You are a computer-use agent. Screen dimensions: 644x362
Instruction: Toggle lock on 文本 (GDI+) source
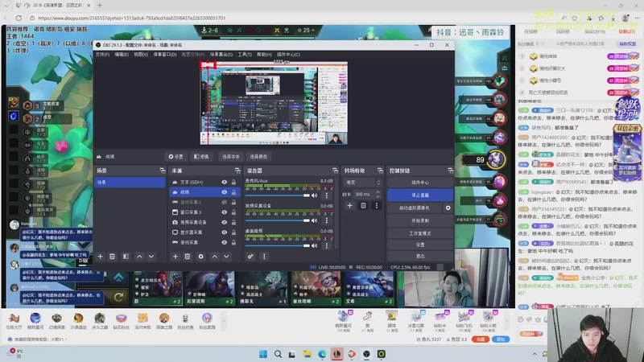point(233,183)
